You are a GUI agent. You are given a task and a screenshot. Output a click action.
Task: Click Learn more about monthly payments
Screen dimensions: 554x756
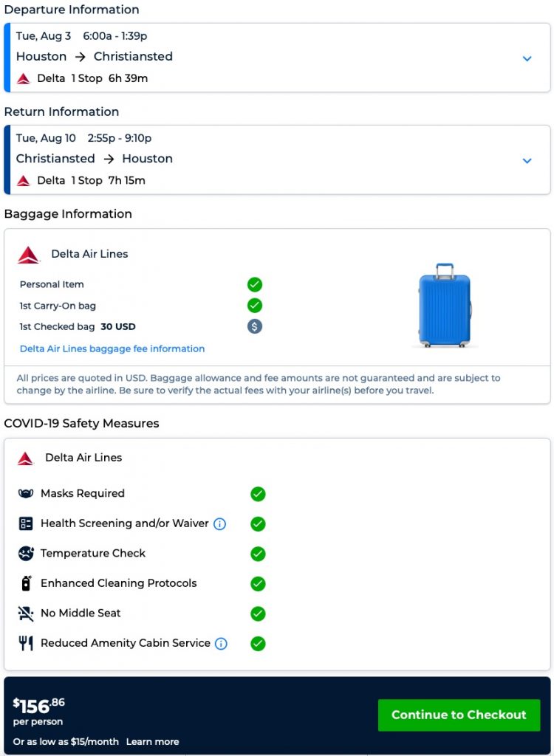152,741
